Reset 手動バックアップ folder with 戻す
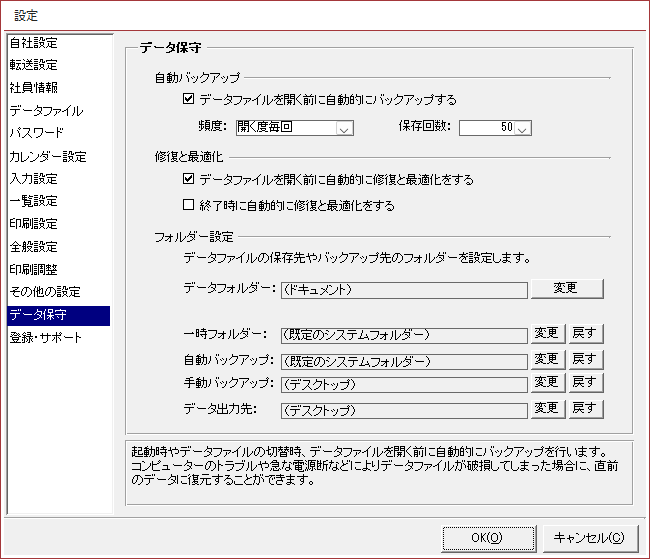This screenshot has height=559, width=650. pos(587,383)
